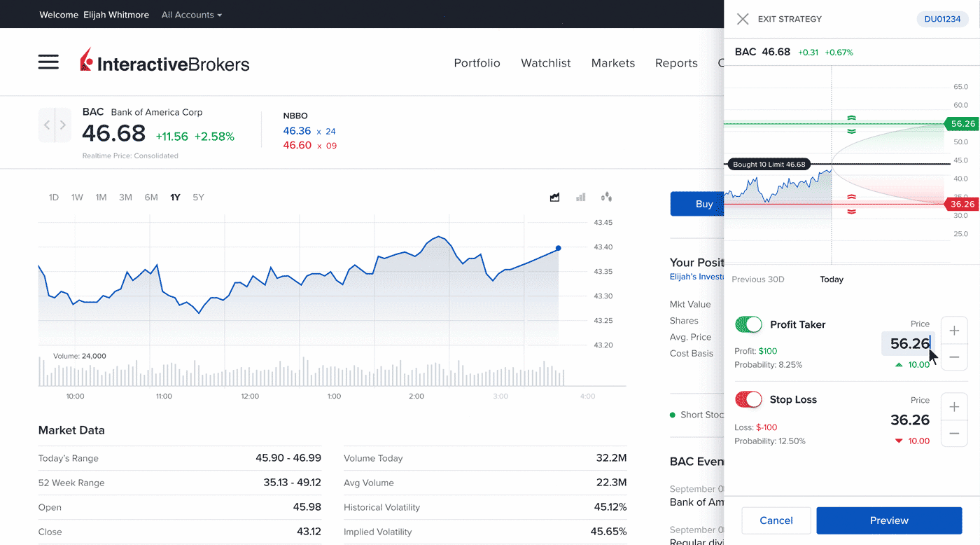Screen dimensions: 980x545
Task: Turn off the Stop Loss toggle
Action: (748, 399)
